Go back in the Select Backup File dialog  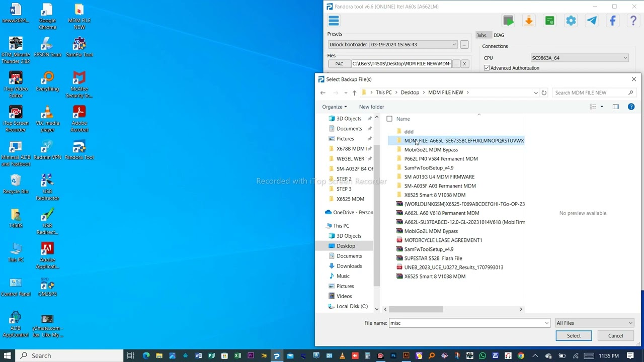click(x=323, y=93)
